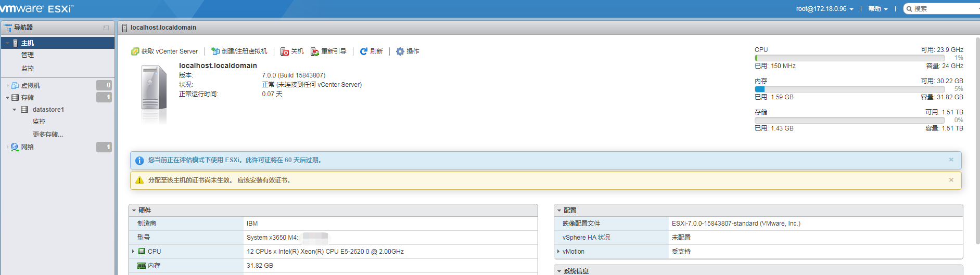Viewport: 980px width, 275px height.
Task: Click the 内存 memory usage bar
Action: 850,89
